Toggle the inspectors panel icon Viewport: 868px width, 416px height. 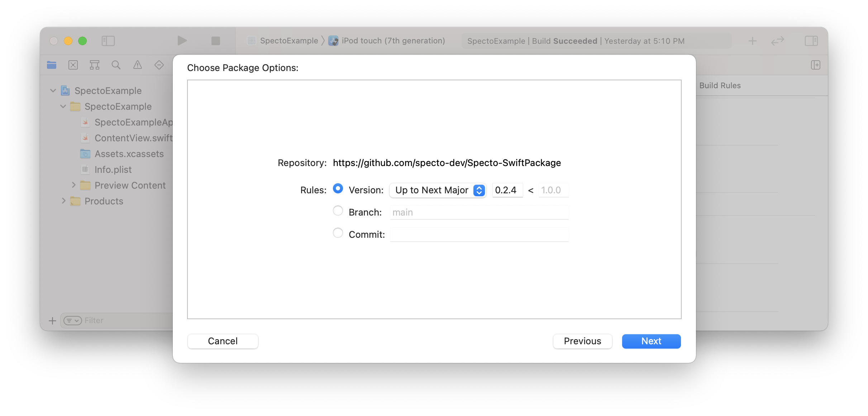[811, 41]
